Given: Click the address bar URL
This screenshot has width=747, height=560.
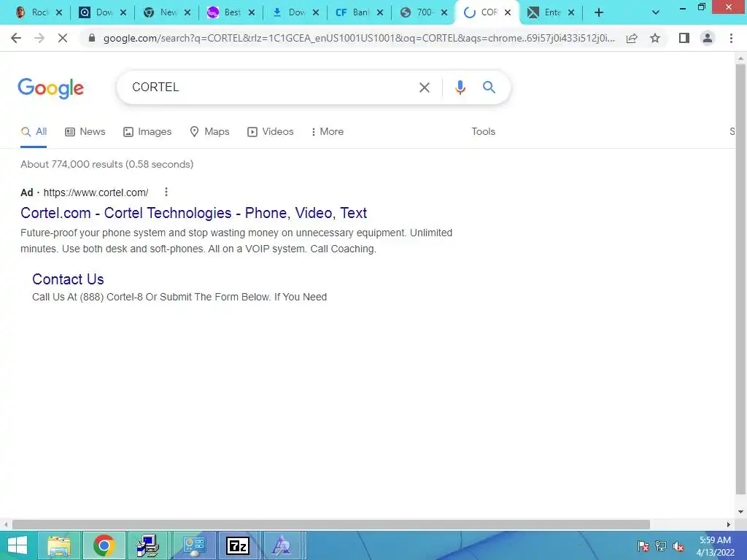Looking at the screenshot, I should [359, 38].
